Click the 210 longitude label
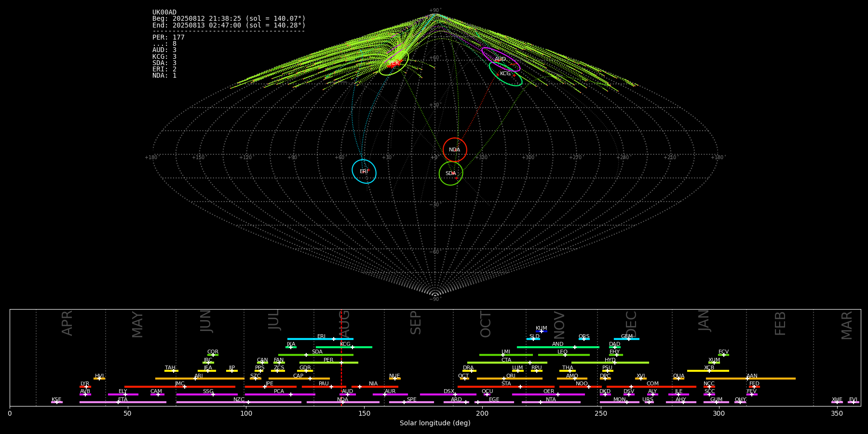Screen dimensions: 868x434 [x=670, y=158]
